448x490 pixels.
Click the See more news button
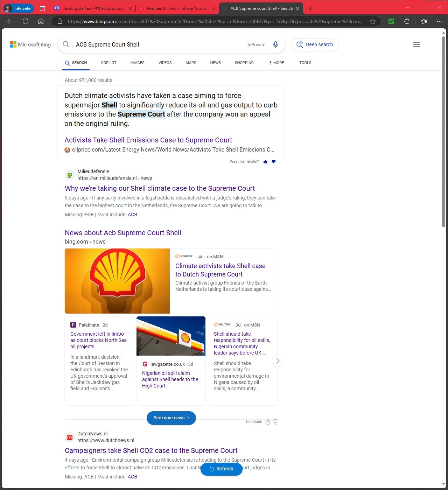tap(171, 418)
